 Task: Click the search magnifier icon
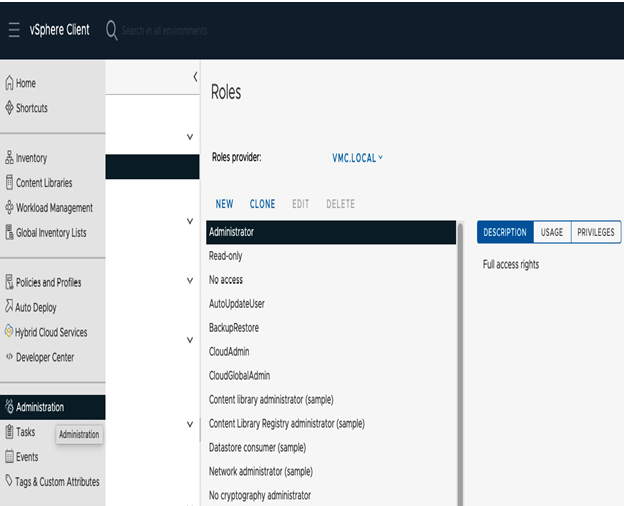pyautogui.click(x=111, y=30)
